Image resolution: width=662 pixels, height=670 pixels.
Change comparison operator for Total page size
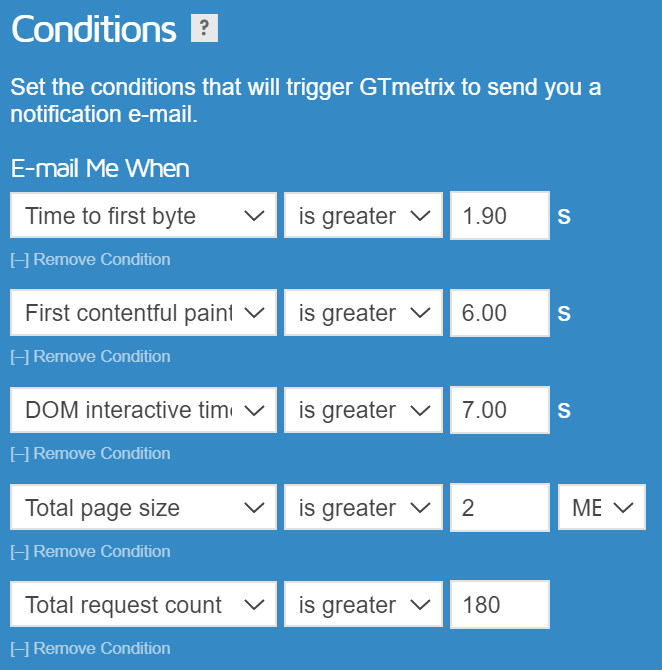click(x=363, y=507)
